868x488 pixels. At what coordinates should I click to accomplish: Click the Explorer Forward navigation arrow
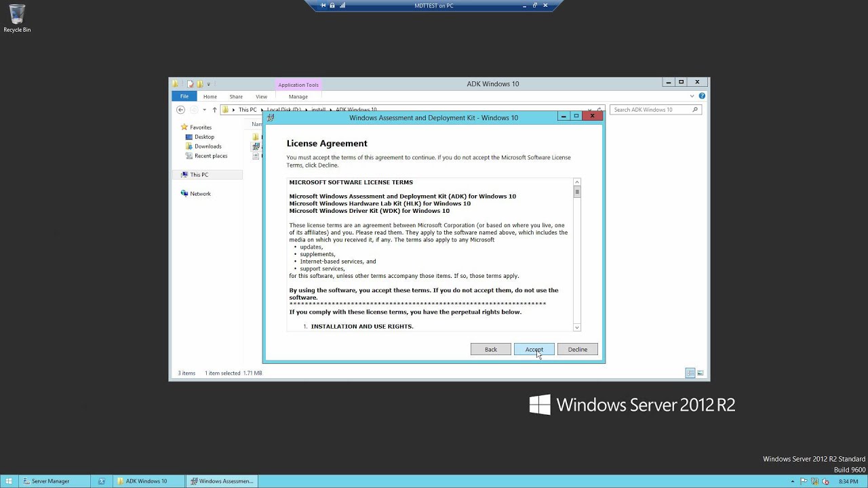[x=193, y=110]
